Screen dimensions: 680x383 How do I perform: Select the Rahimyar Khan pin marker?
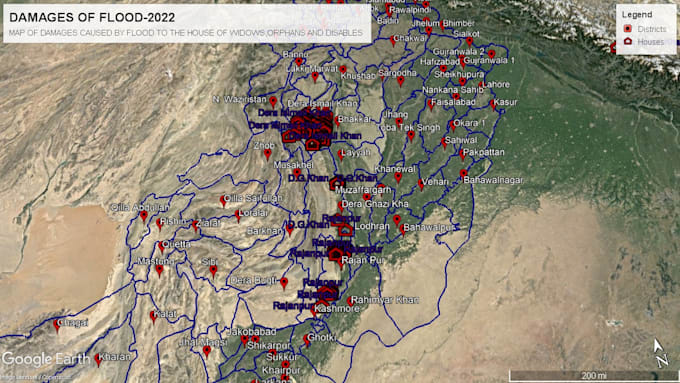(x=350, y=301)
